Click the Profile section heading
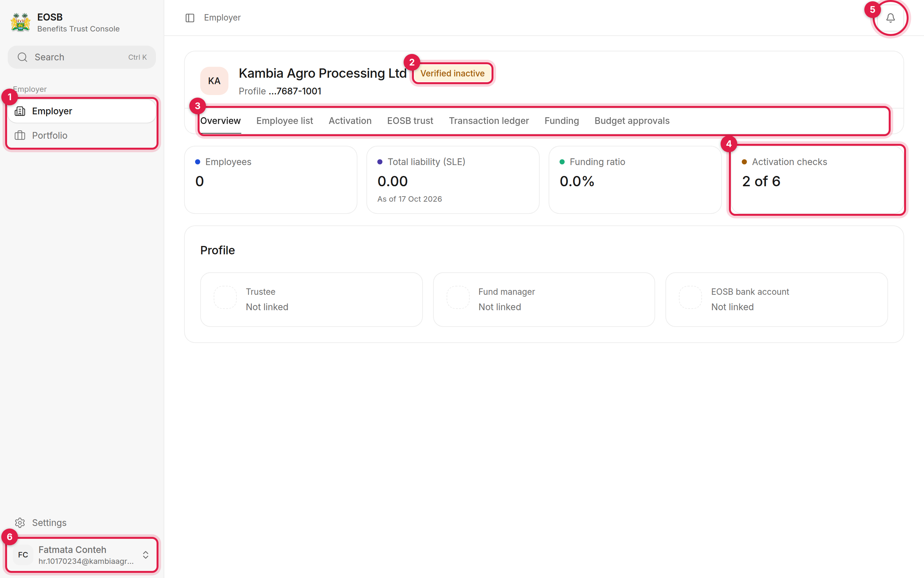Image resolution: width=924 pixels, height=578 pixels. pos(218,250)
